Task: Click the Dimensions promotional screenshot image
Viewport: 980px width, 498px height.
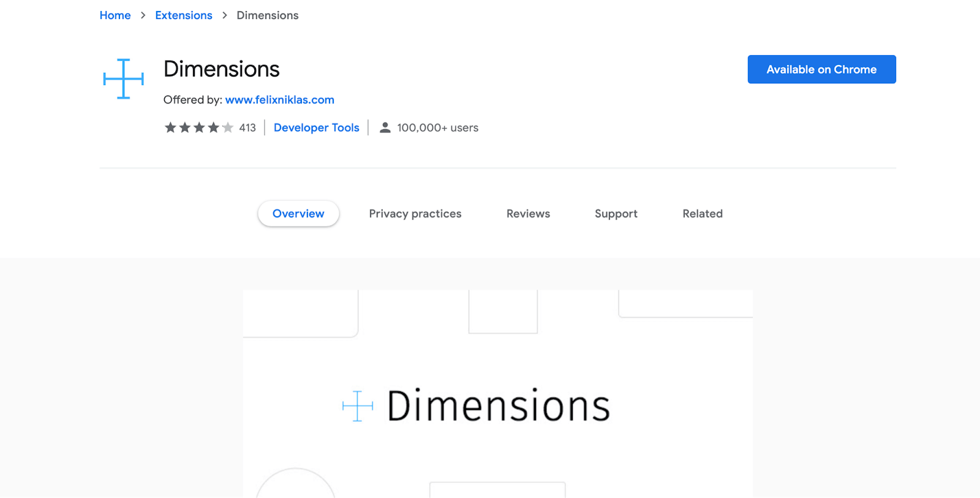Action: point(498,393)
